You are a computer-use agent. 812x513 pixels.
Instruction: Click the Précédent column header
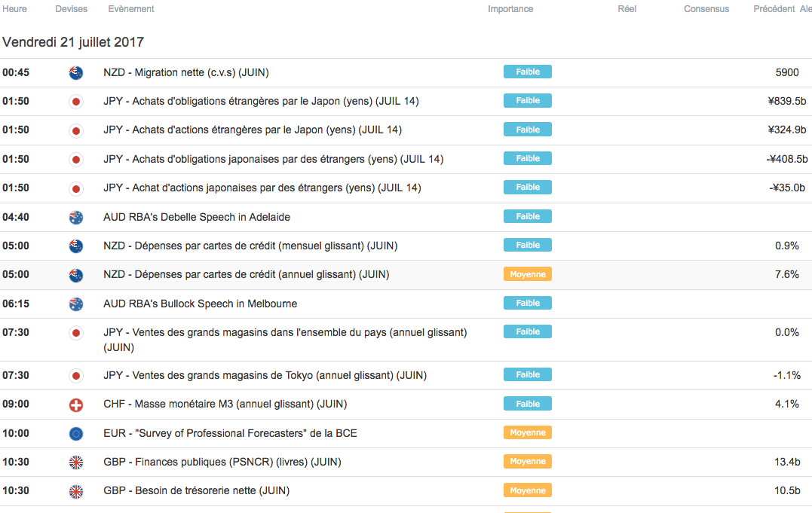tap(774, 9)
